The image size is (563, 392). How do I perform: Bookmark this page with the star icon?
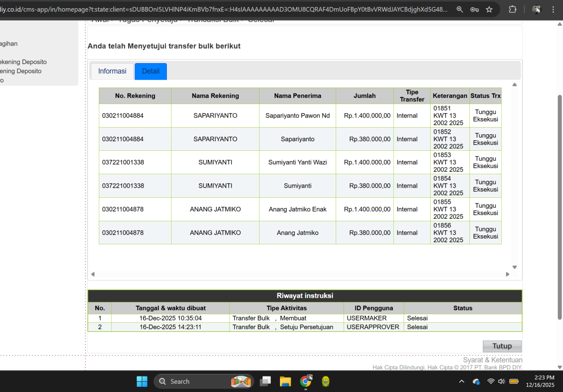point(489,10)
